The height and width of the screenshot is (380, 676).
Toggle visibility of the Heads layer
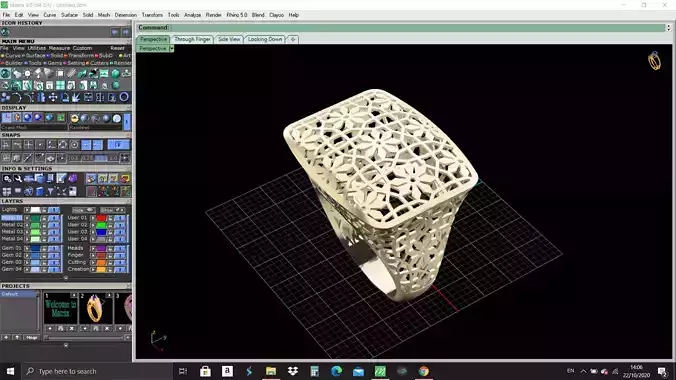point(119,248)
